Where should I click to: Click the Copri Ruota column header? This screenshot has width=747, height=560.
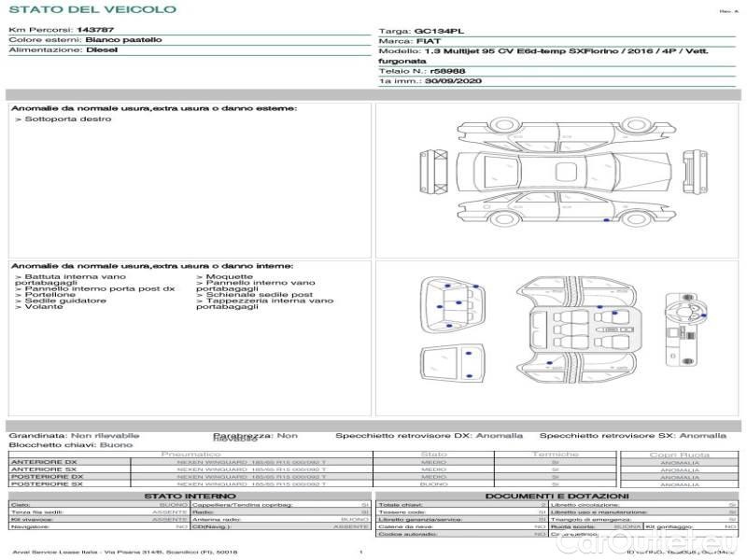pyautogui.click(x=679, y=455)
